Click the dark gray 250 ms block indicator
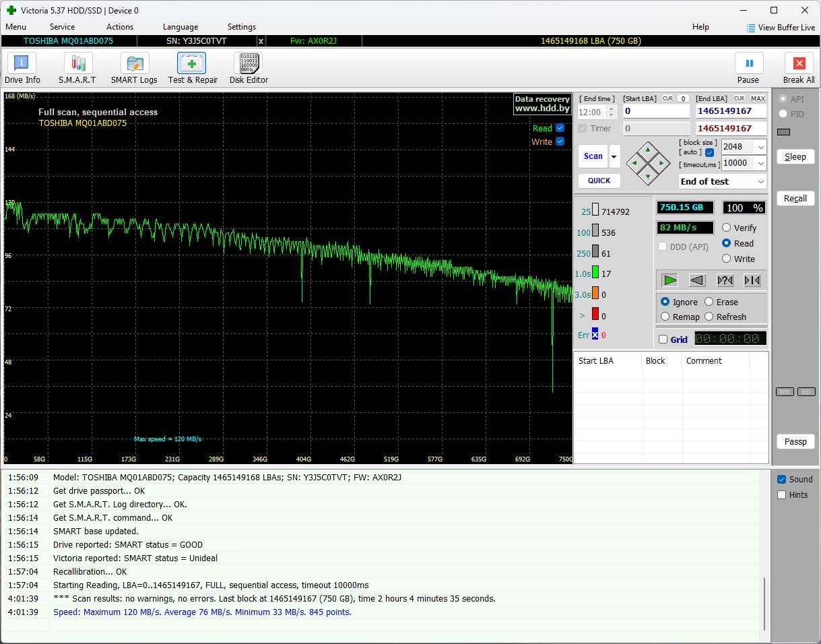The image size is (821, 644). (595, 253)
